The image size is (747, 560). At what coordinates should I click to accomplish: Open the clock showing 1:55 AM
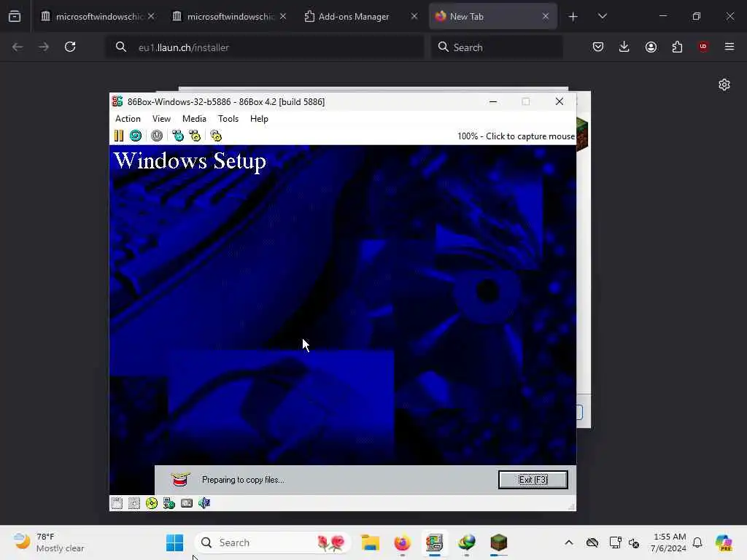pos(668,542)
